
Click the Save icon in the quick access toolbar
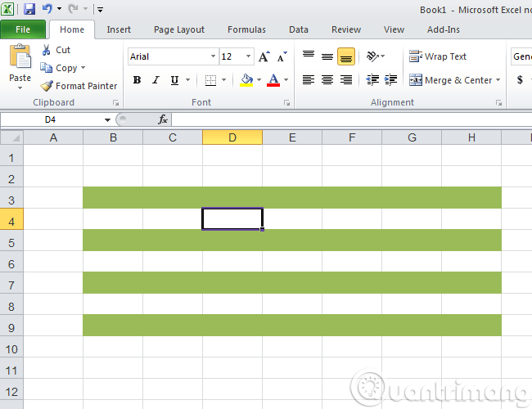pos(29,9)
